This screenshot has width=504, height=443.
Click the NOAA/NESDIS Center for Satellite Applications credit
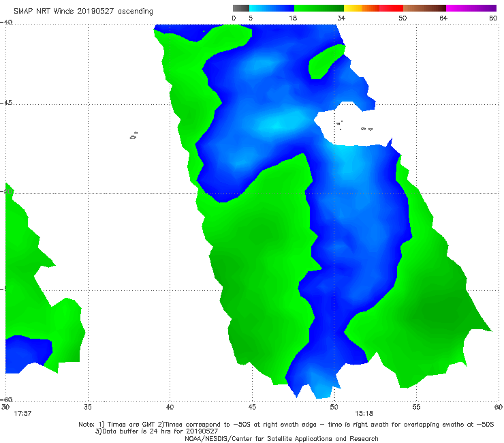click(x=281, y=438)
